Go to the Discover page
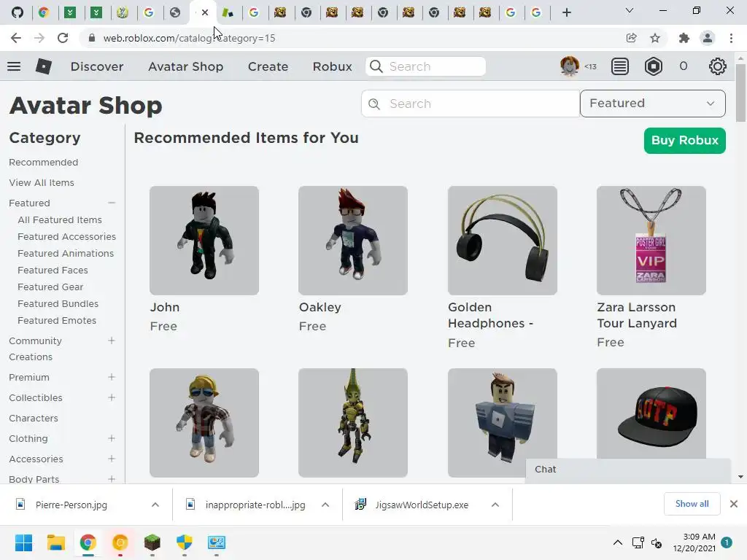The height and width of the screenshot is (560, 747). (x=97, y=66)
